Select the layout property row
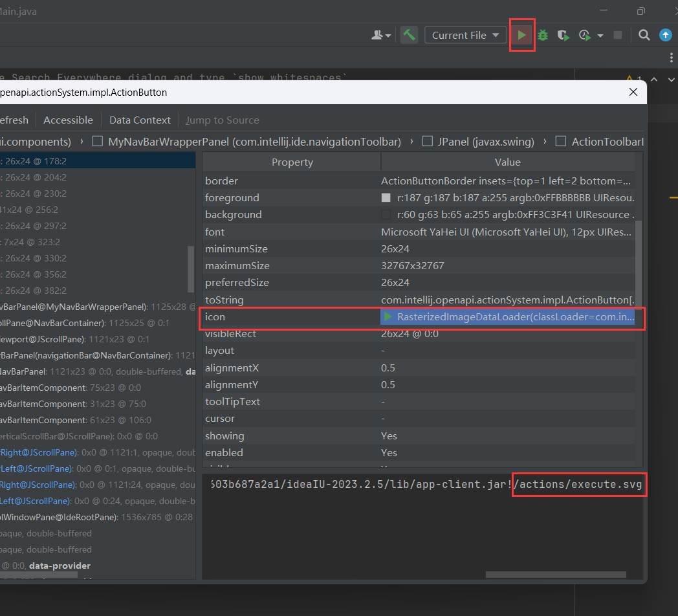Image resolution: width=678 pixels, height=616 pixels. 419,351
